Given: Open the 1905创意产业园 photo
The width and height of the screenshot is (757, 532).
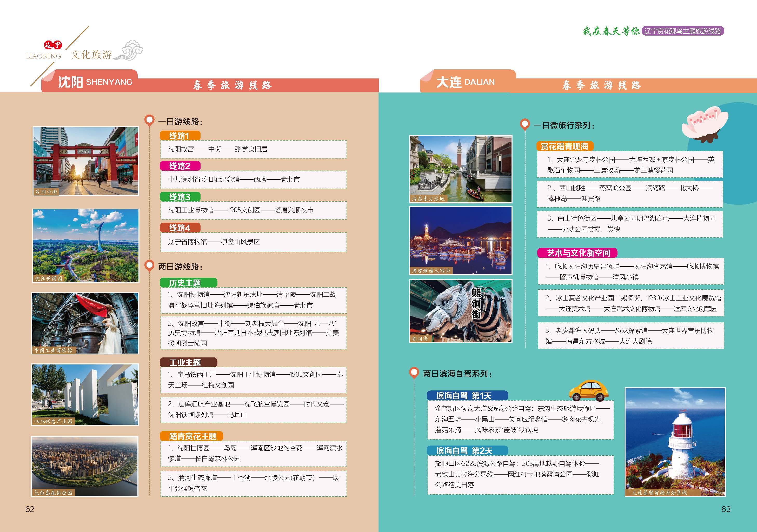Looking at the screenshot, I should tap(85, 394).
